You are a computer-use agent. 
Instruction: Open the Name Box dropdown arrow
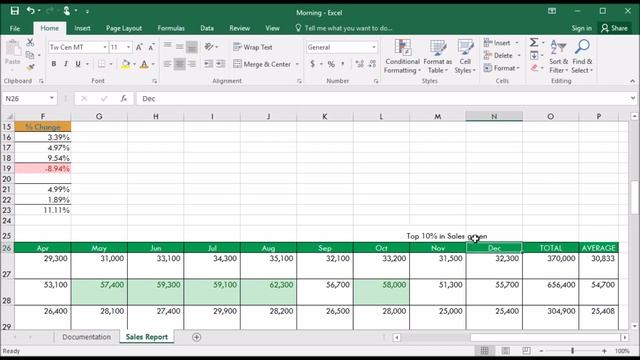[x=52, y=98]
